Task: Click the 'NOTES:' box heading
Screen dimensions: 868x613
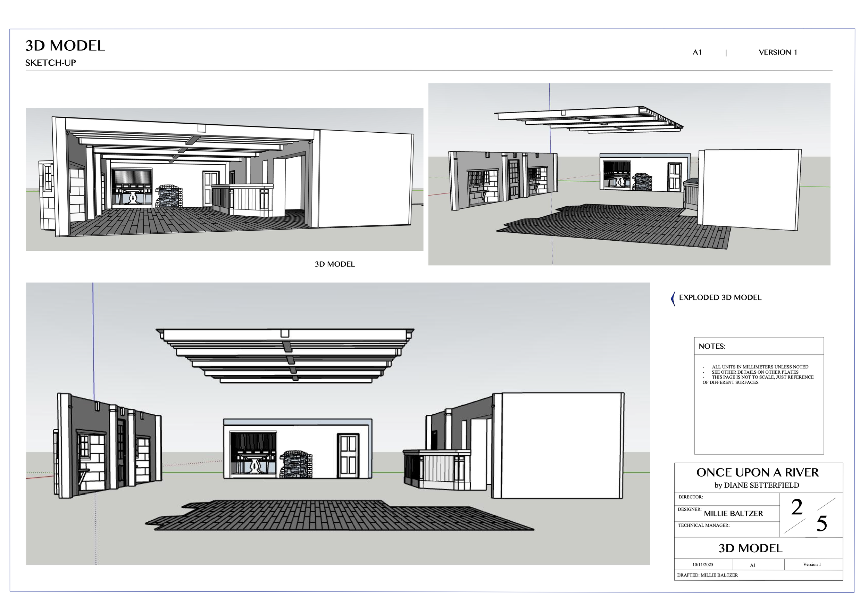Action: tap(712, 346)
